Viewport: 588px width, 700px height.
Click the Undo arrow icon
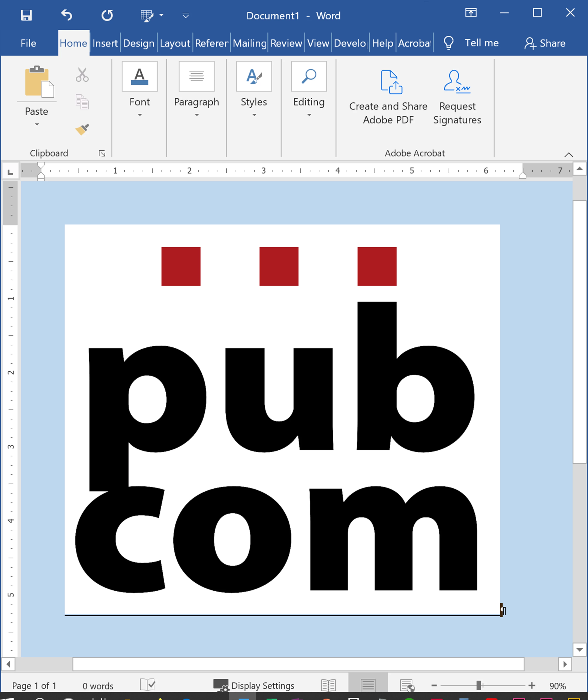67,15
